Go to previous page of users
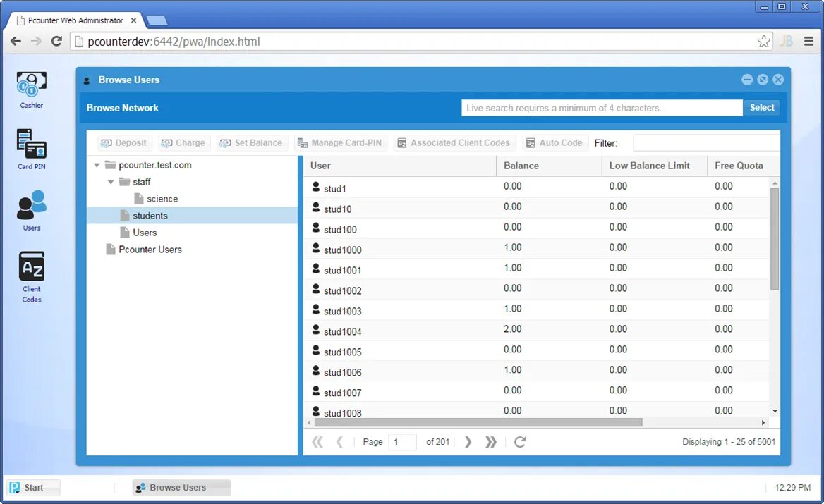Screen dimensions: 824x504 point(339,442)
